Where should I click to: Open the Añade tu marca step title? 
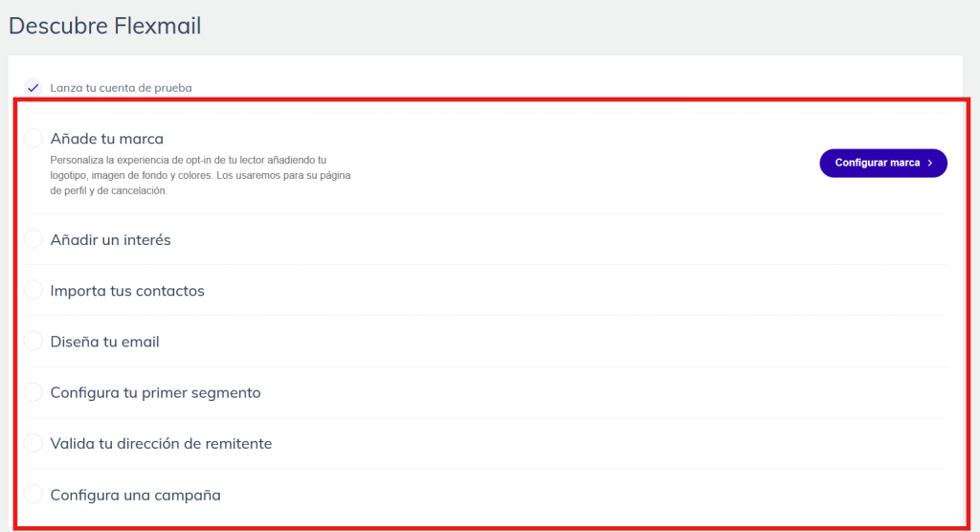(x=107, y=138)
